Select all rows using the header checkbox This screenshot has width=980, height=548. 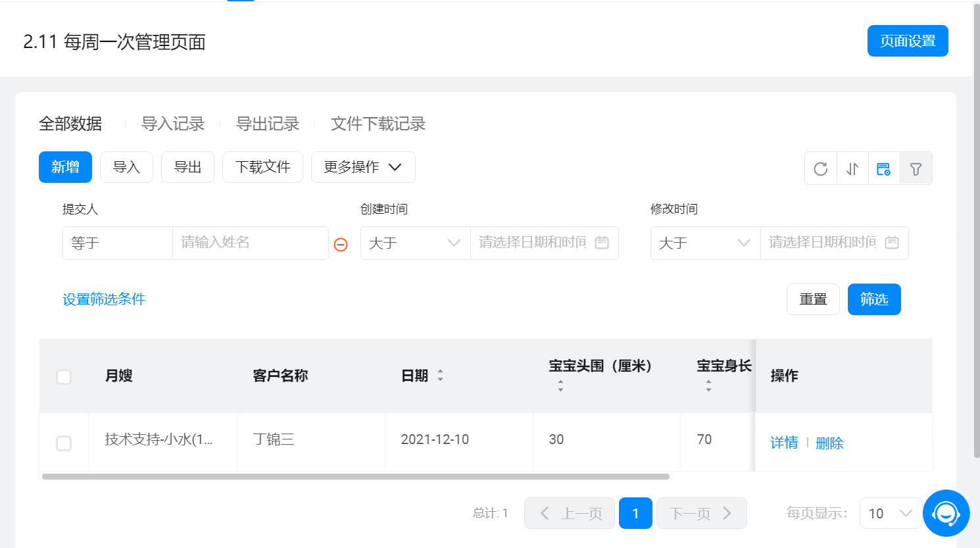click(64, 377)
